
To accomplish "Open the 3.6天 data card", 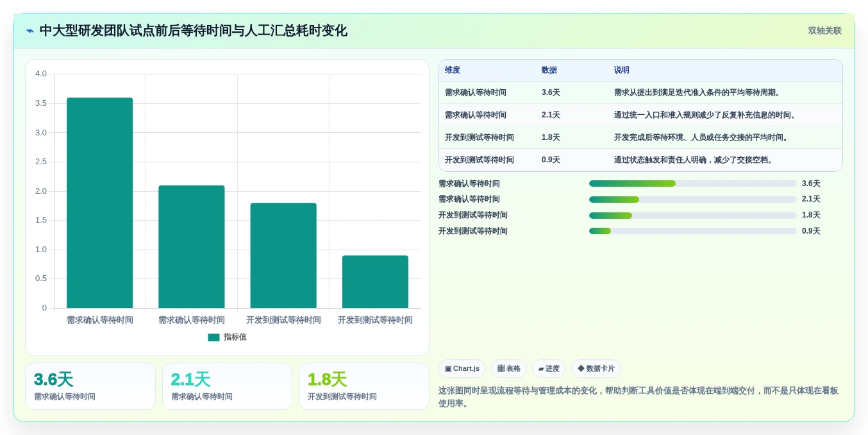I will (x=90, y=386).
